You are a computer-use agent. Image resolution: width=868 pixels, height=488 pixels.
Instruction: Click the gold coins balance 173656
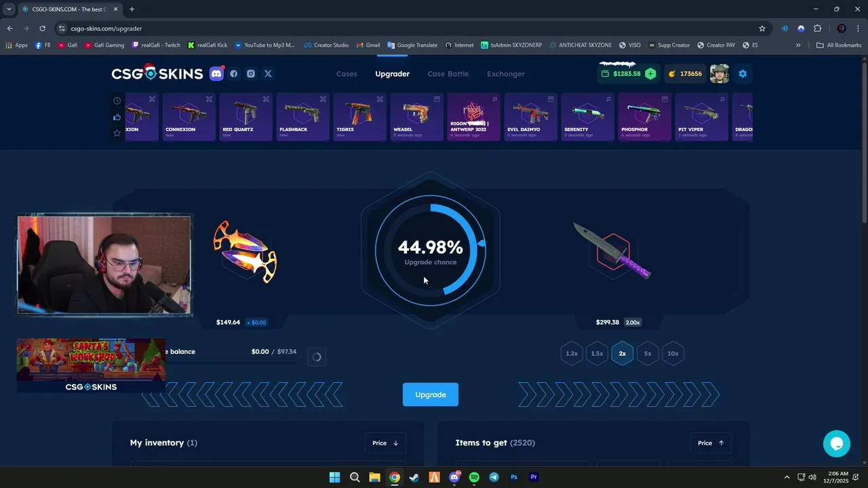click(684, 74)
